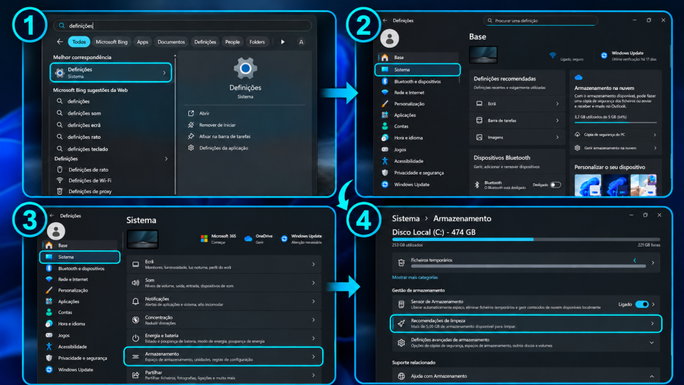Click the large Definições gear preview icon
Image resolution: width=684 pixels, height=385 pixels.
click(245, 68)
